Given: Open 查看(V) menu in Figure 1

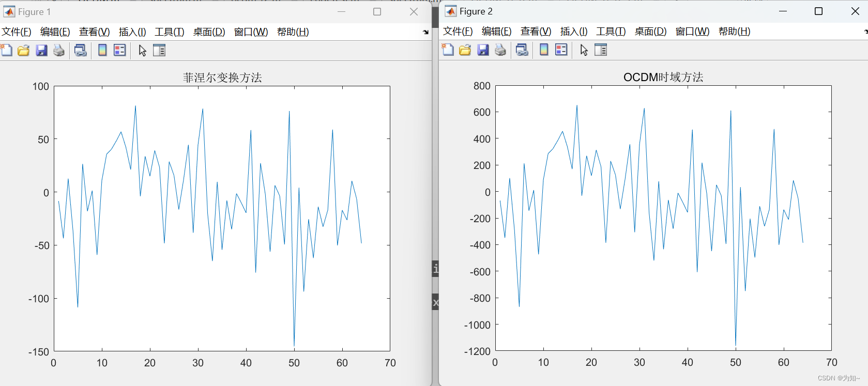Looking at the screenshot, I should pos(95,32).
